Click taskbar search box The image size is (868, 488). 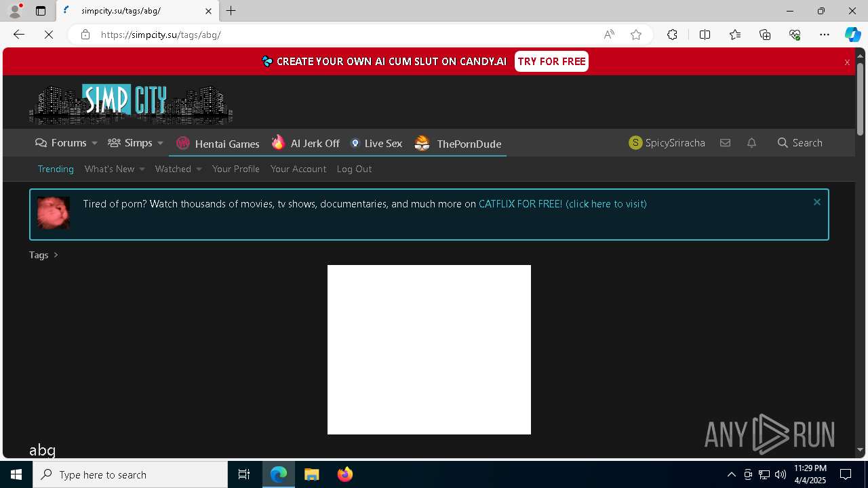point(130,474)
